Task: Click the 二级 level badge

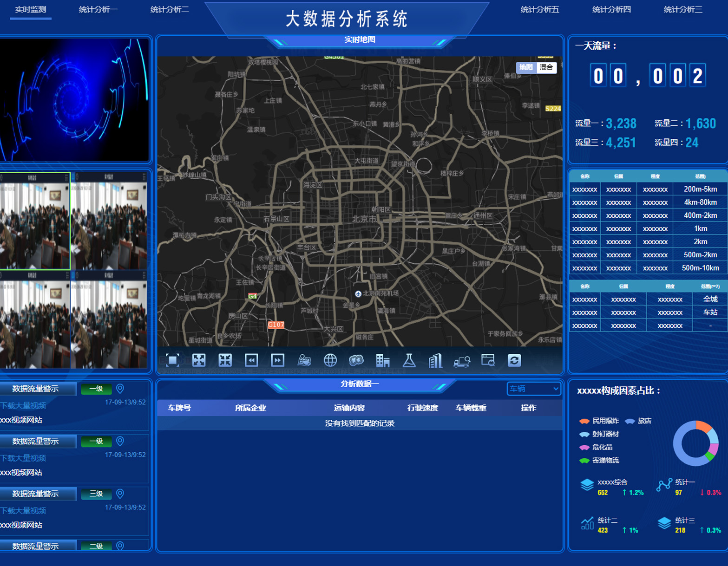Action: click(x=96, y=546)
